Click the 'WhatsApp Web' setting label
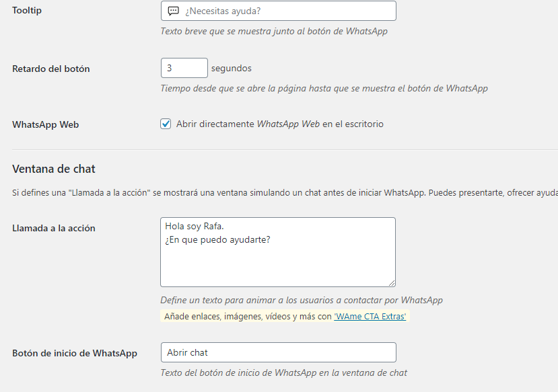This screenshot has width=558, height=392. click(x=46, y=125)
